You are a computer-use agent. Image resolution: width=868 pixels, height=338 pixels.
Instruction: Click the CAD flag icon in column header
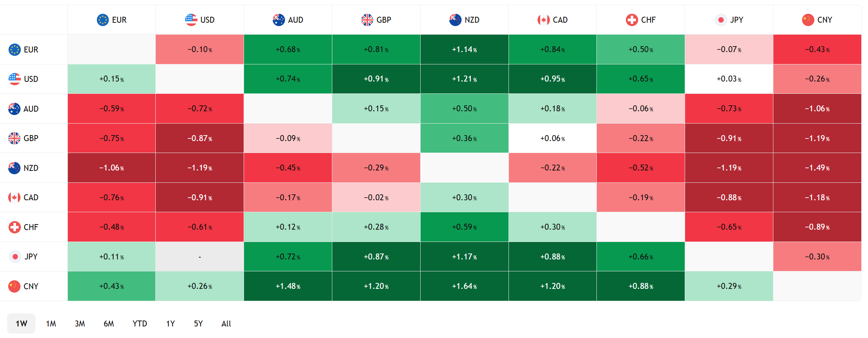(544, 20)
